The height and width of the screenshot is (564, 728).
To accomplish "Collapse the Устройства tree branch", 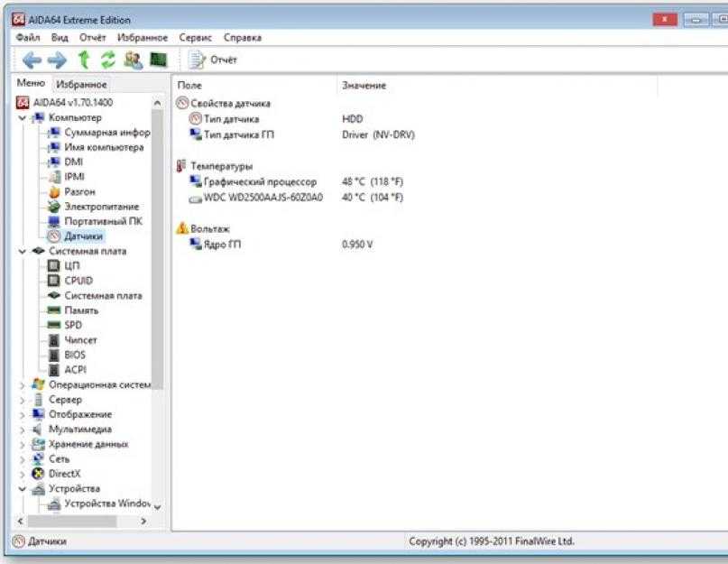I will [x=22, y=489].
